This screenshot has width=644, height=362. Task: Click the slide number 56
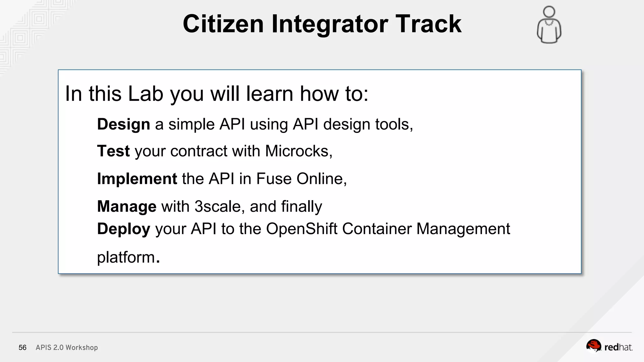coord(23,348)
